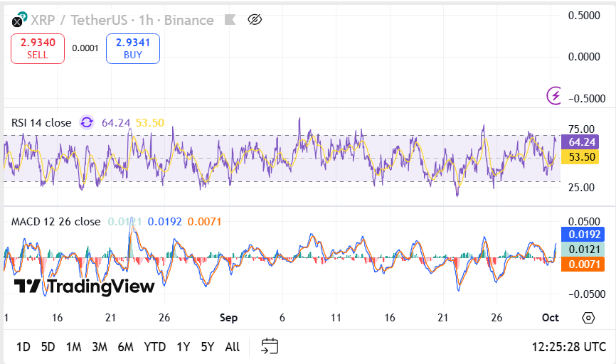The width and height of the screenshot is (616, 364).
Task: Click the purple lightning bolt icon
Action: 555,95
